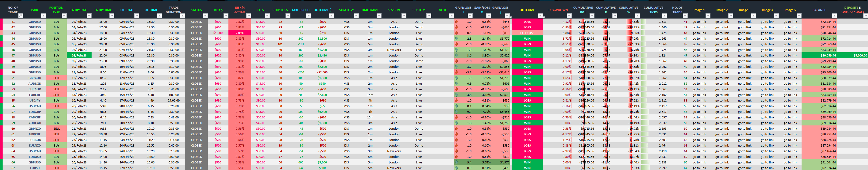Click the green up arrow in trade 44 row
868x170 pixels.
[456, 39]
